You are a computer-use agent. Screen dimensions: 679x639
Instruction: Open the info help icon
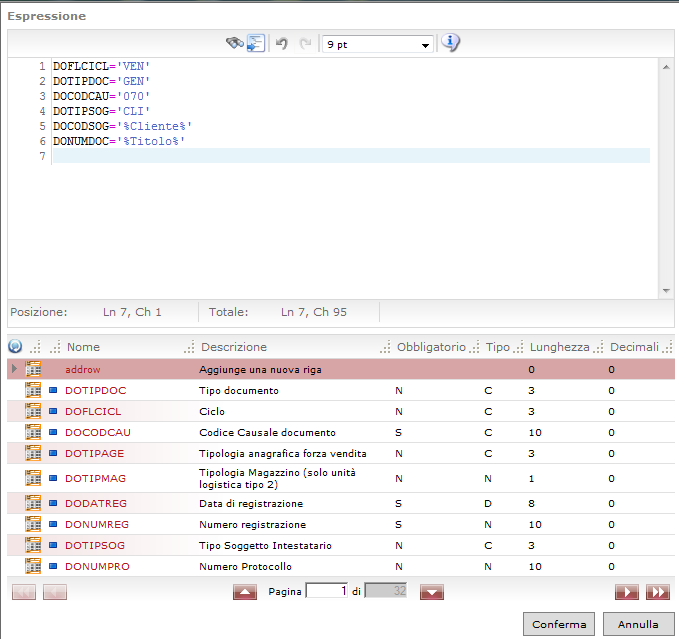tap(450, 43)
